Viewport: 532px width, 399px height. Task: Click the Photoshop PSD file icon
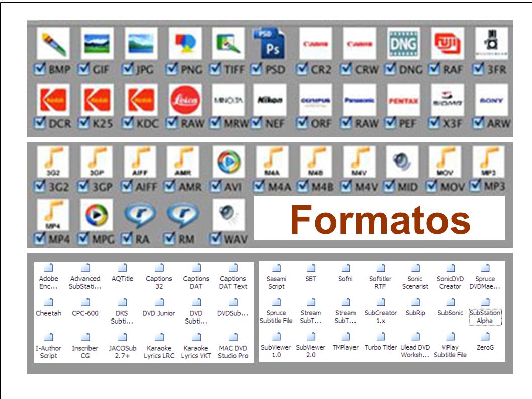coord(270,44)
